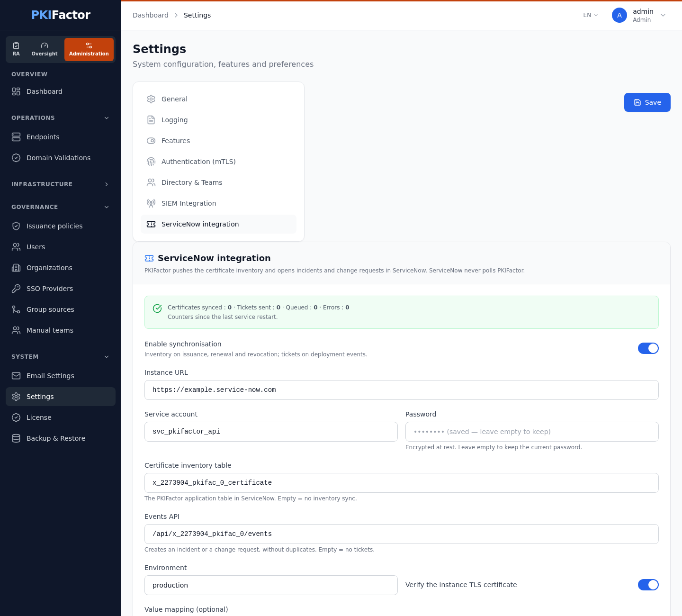Click the SSO Providers key icon

[16, 289]
